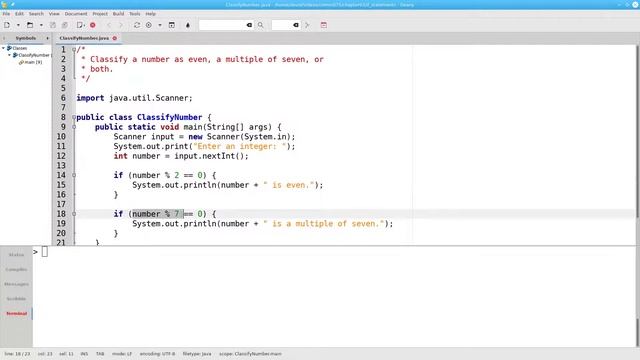This screenshot has height=360, width=640.
Task: Navigate back with the left arrow icon
Action: pos(109,25)
